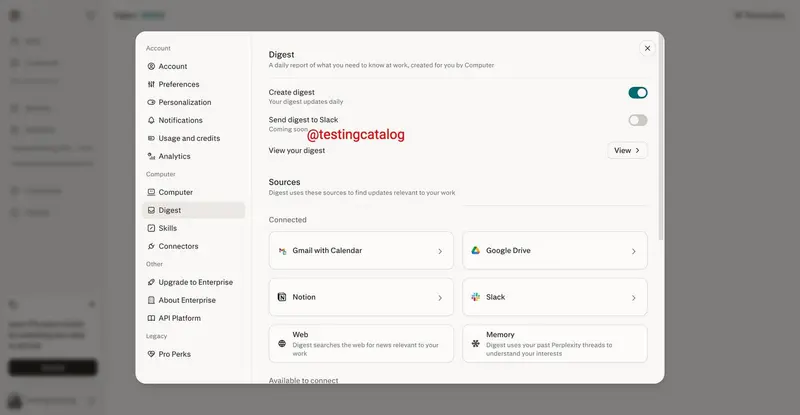Toggle Send digest to Slack switch
800x415 pixels.
point(638,120)
